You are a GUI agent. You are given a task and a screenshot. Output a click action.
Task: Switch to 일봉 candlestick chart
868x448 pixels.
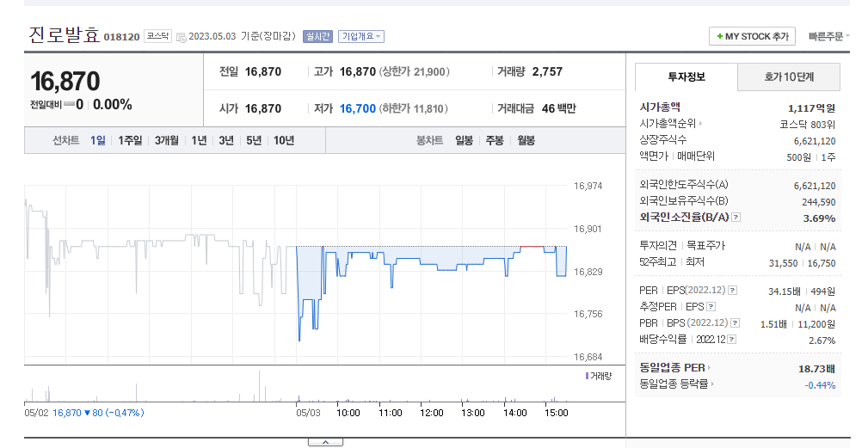click(x=464, y=140)
